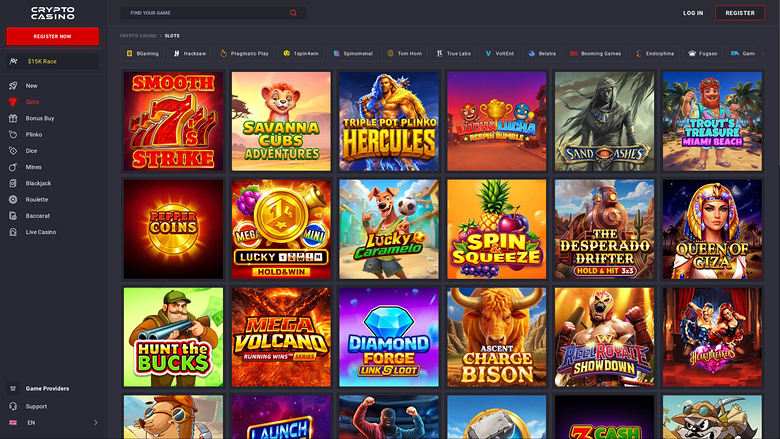Open the Game Providers label
Viewport: 780px width, 439px height.
[x=47, y=388]
